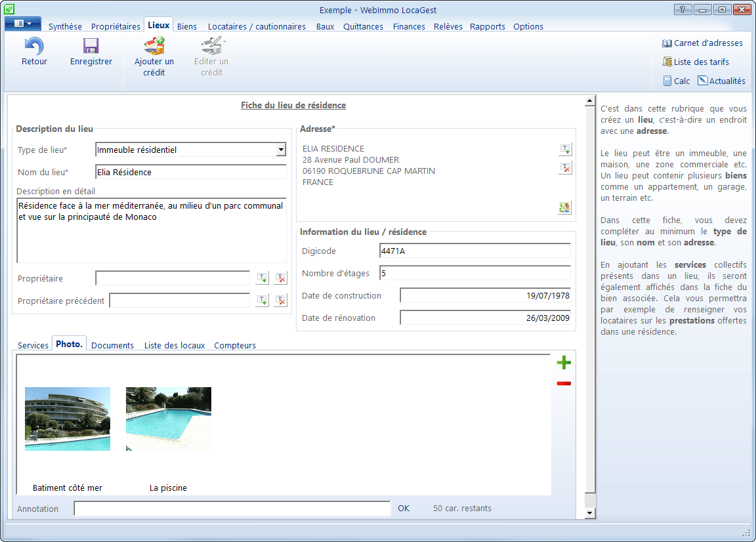Viewport: 756px width, 542px height.
Task: Open the Liste des tarifs
Action: 696,62
